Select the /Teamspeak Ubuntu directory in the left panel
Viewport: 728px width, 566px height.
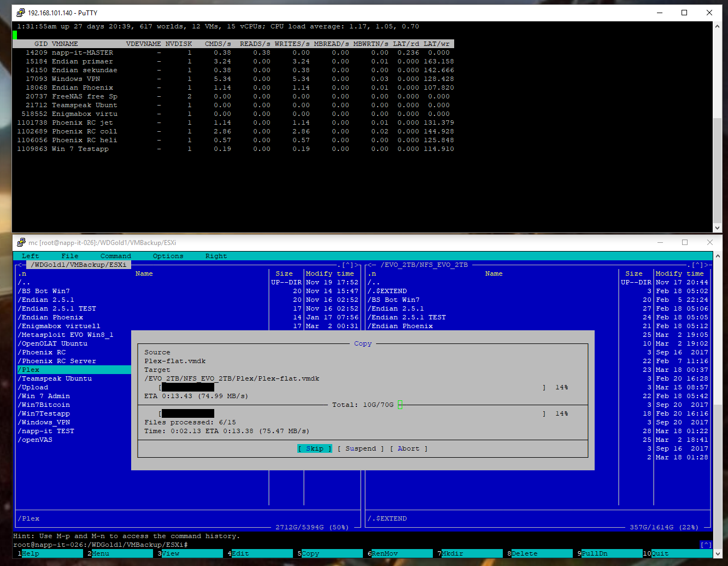pyautogui.click(x=55, y=378)
